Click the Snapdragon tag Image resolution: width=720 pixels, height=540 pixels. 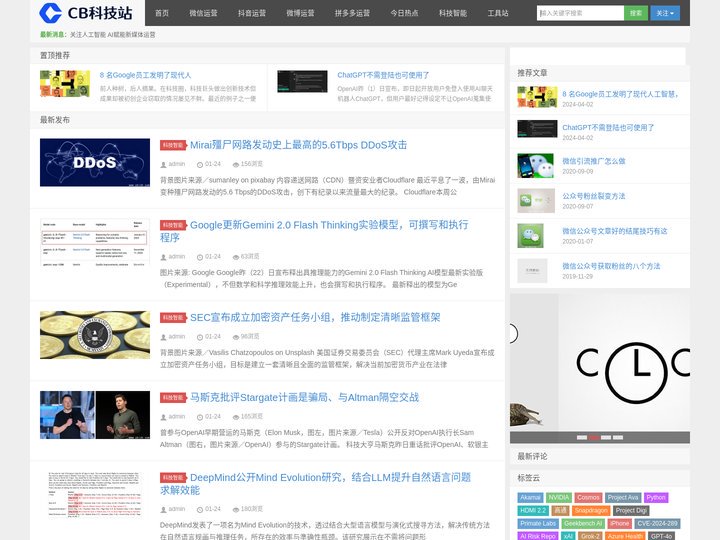click(591, 510)
